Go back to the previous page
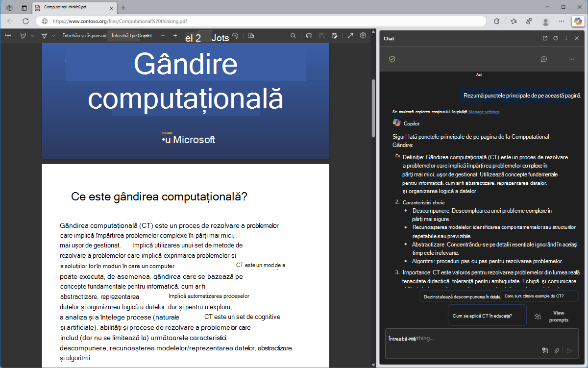 [11, 21]
